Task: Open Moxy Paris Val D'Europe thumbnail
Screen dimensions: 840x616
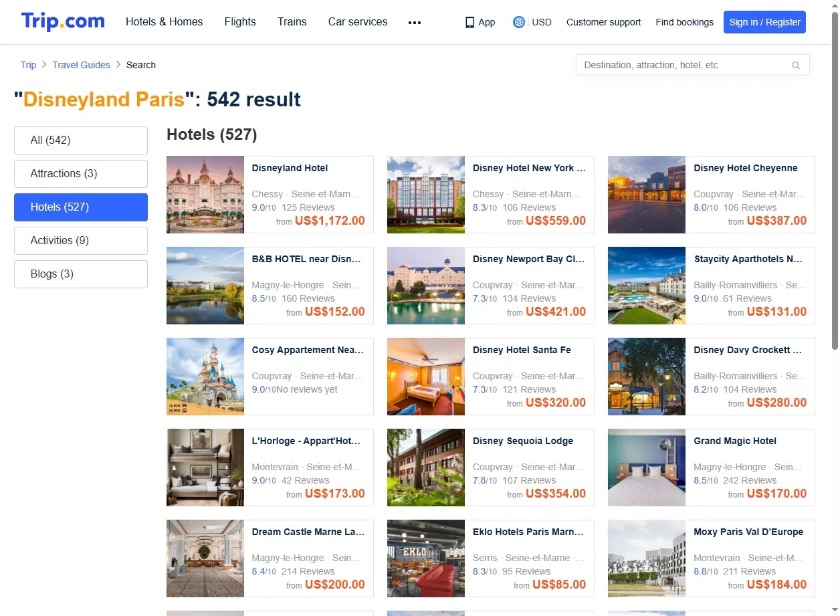Action: tap(647, 558)
